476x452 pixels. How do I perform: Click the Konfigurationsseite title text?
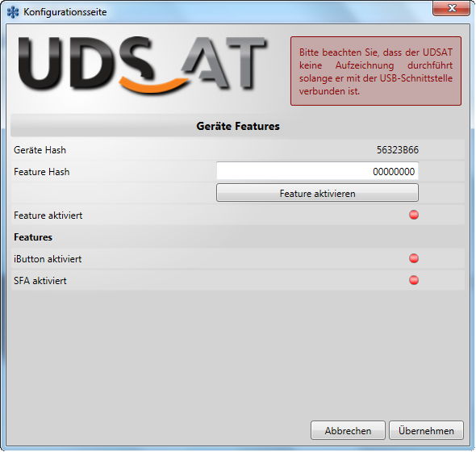coord(65,12)
